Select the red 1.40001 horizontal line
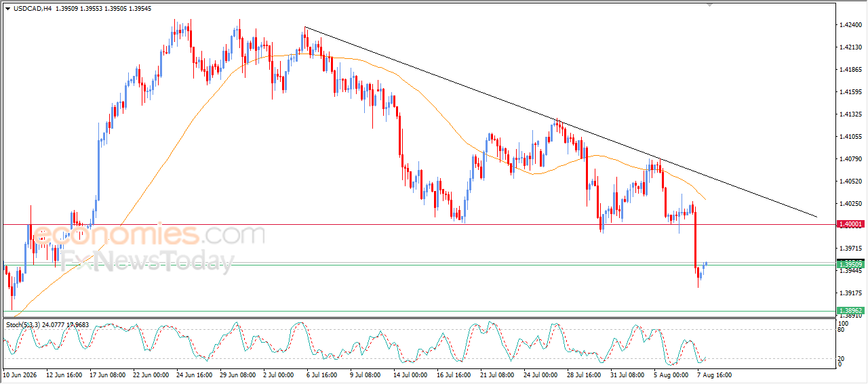Screen dimensions: 868x384 [x=417, y=224]
